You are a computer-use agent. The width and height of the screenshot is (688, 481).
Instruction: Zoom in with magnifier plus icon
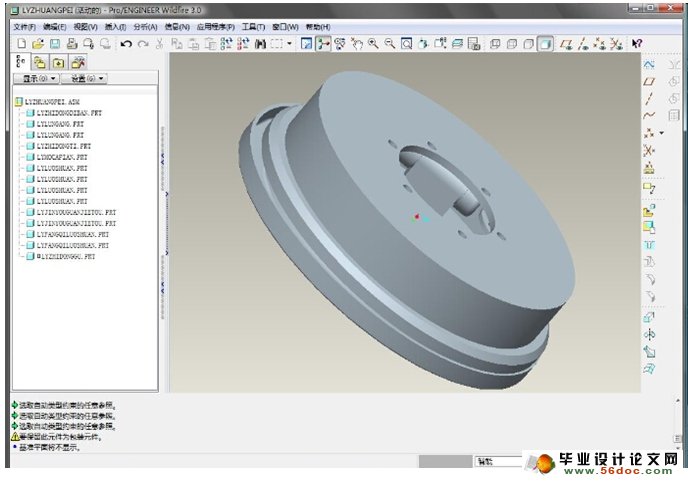tap(373, 43)
